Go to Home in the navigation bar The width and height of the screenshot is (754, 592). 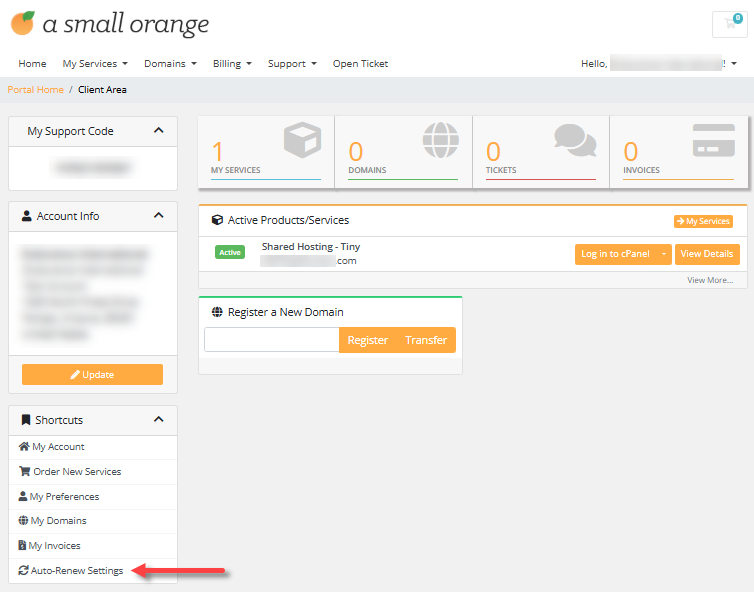point(32,63)
